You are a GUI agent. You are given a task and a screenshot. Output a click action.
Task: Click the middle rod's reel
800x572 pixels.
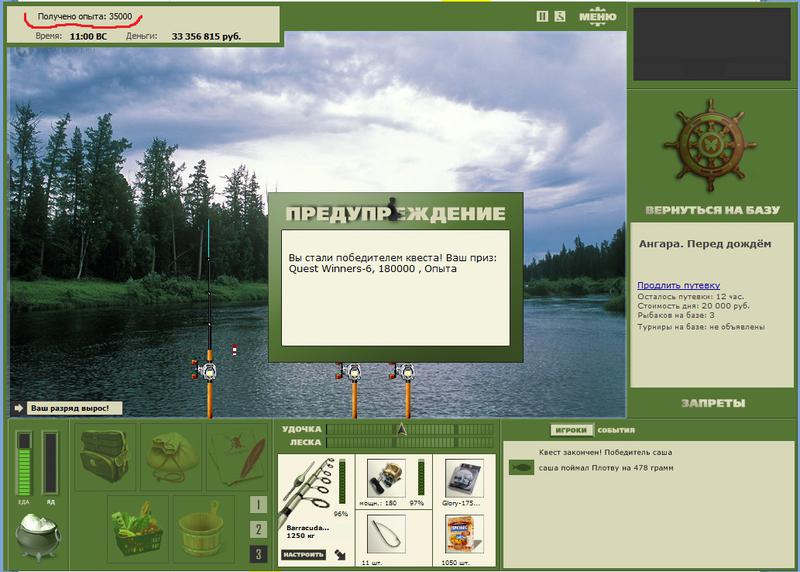click(x=350, y=371)
